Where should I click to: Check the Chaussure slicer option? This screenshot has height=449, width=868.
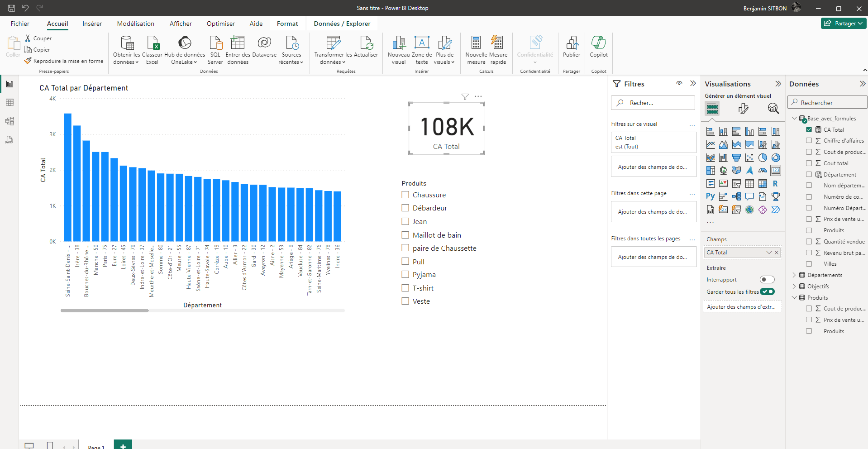tap(405, 195)
